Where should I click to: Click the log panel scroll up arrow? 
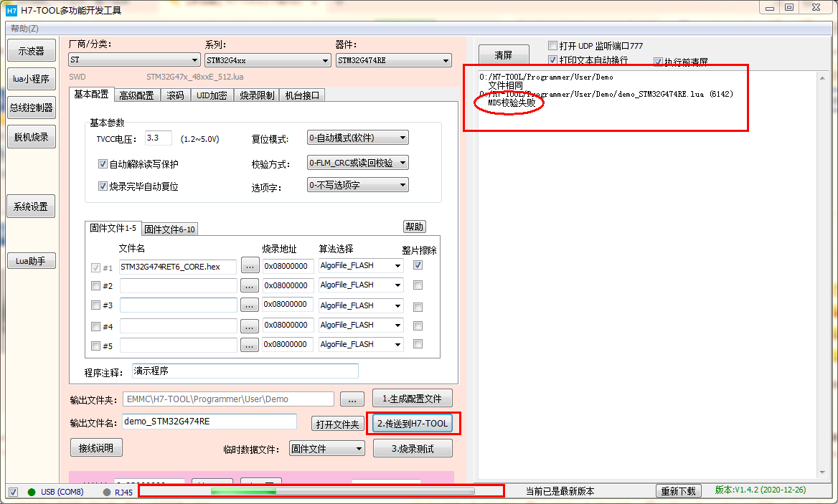(822, 78)
